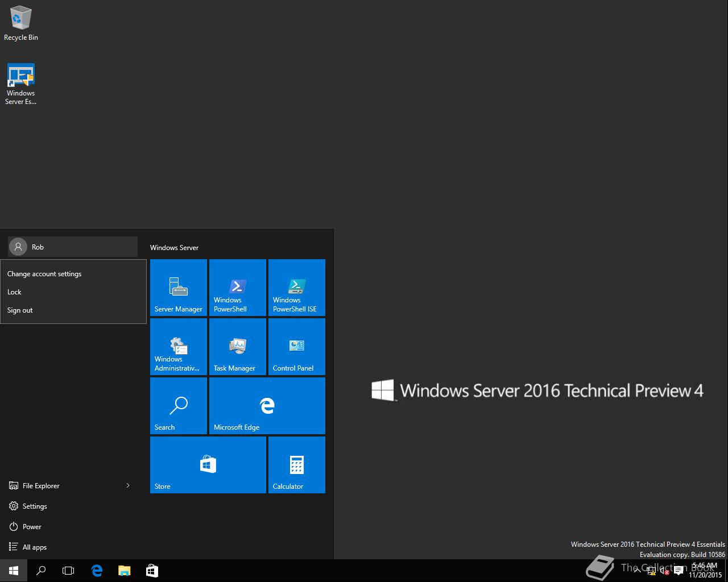
Task: Click the network warning tray icon
Action: [651, 571]
